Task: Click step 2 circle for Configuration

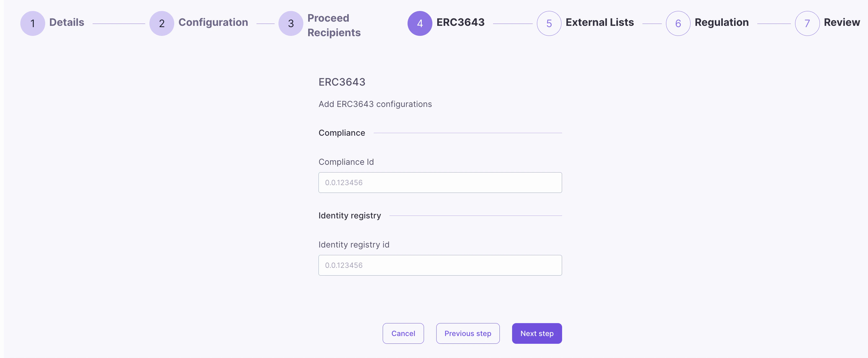Action: tap(162, 23)
